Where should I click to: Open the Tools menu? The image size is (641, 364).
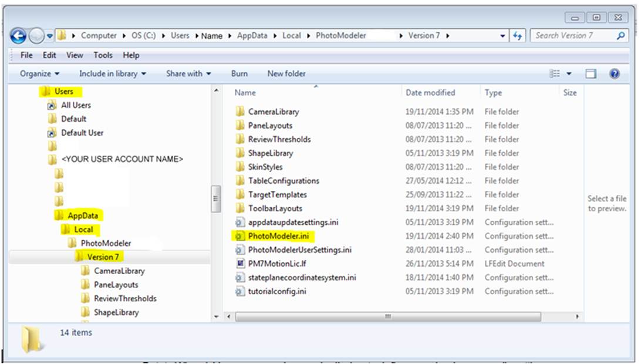pos(103,55)
